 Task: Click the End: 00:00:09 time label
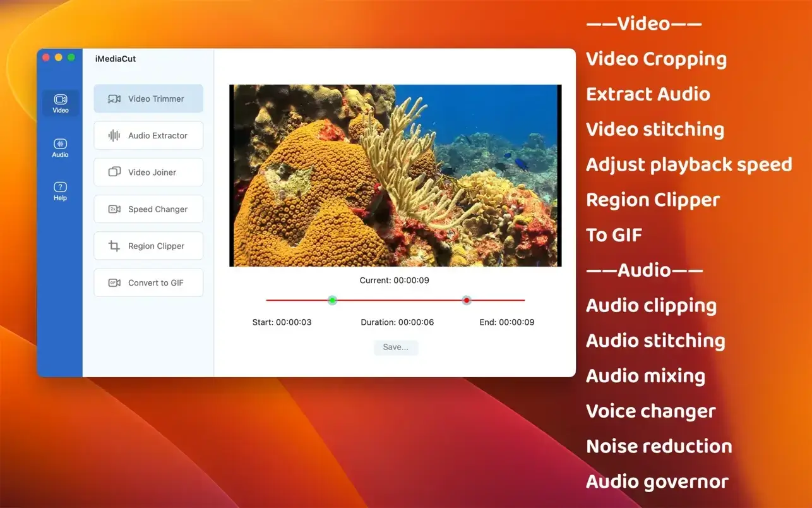click(506, 322)
